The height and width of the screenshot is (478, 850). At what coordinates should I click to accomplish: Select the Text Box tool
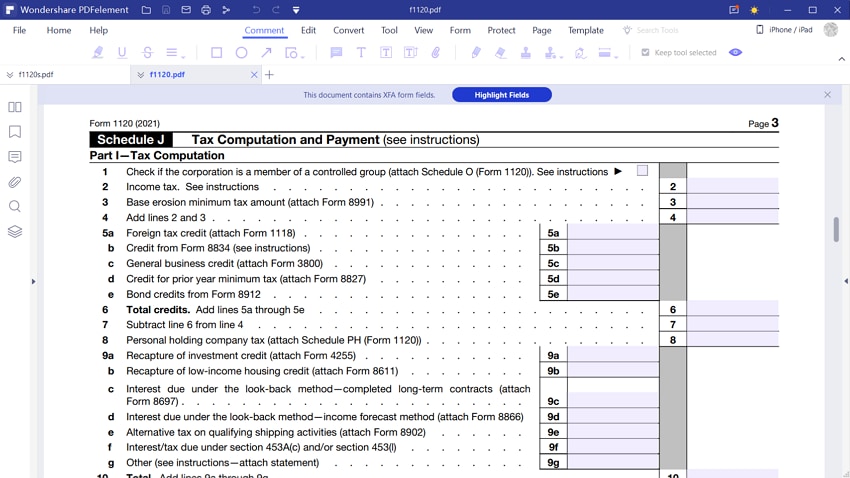coord(386,53)
